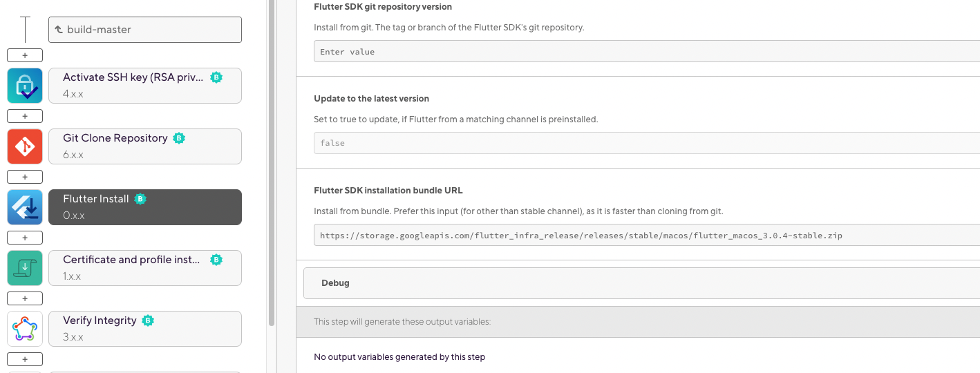
Task: Open the Verify Integrity 3.x.x step
Action: coord(145,329)
